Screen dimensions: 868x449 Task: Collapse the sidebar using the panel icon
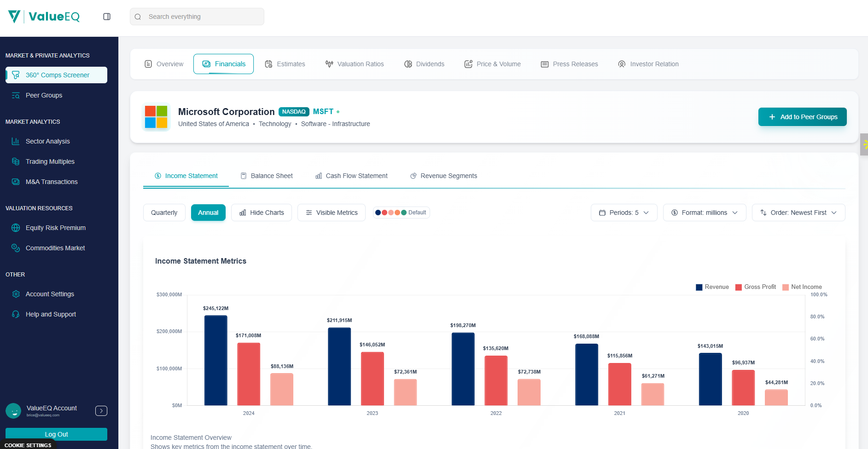pos(107,17)
